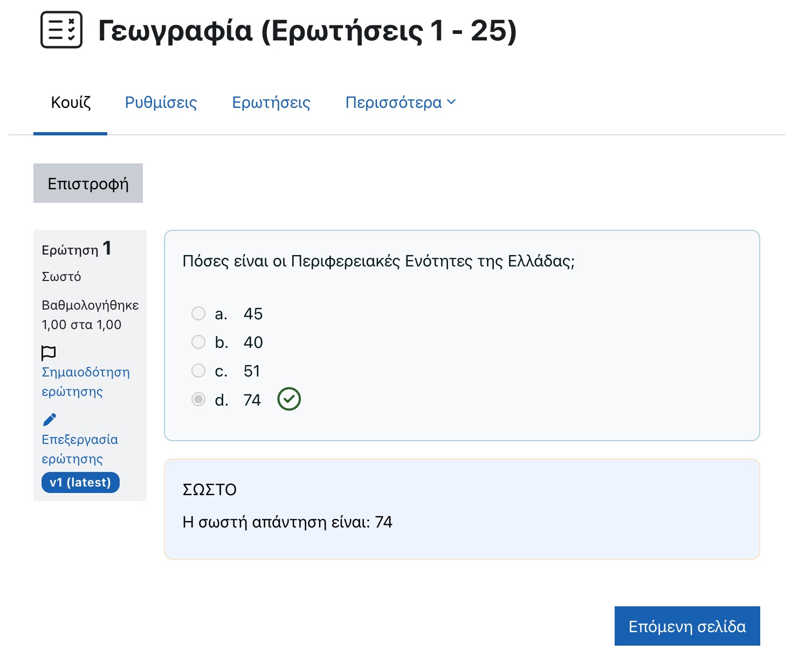This screenshot has height=671, width=812.
Task: Click the quiz checklist icon beside the title
Action: [x=61, y=30]
